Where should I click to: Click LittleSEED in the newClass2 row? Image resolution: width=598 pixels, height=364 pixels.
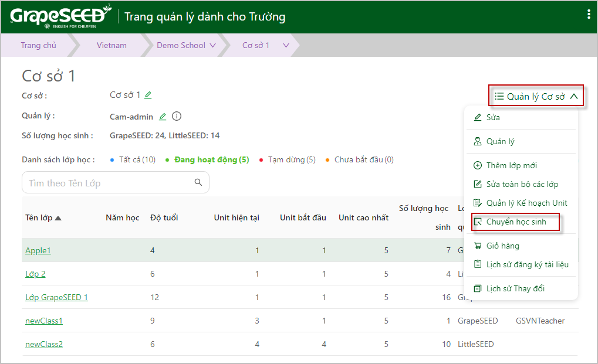[x=475, y=344]
